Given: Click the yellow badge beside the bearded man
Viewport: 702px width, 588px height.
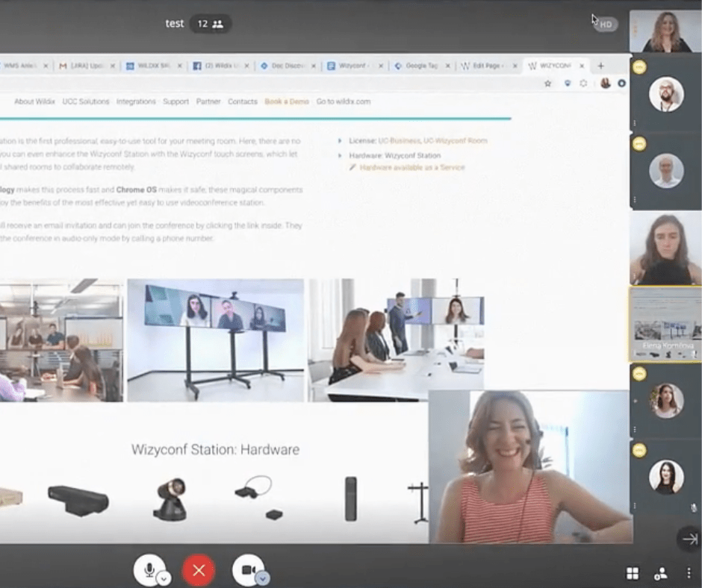Looking at the screenshot, I should 639,67.
